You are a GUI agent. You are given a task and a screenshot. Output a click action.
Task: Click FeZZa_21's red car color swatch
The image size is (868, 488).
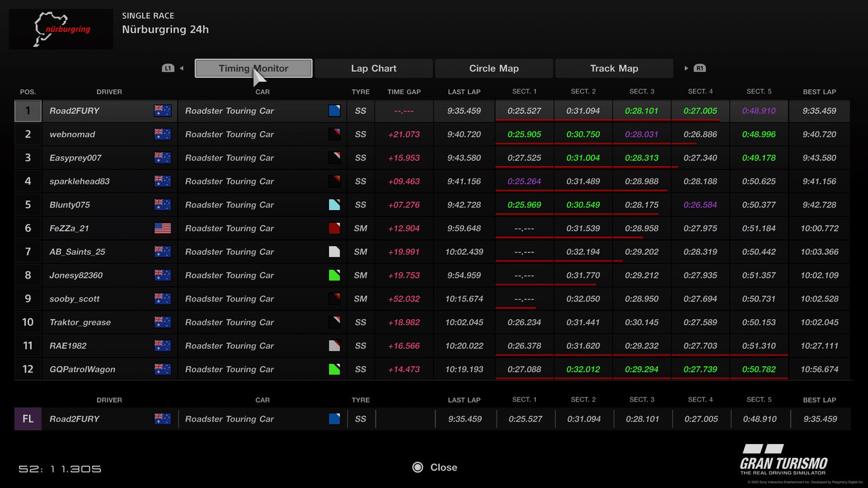[x=334, y=228]
